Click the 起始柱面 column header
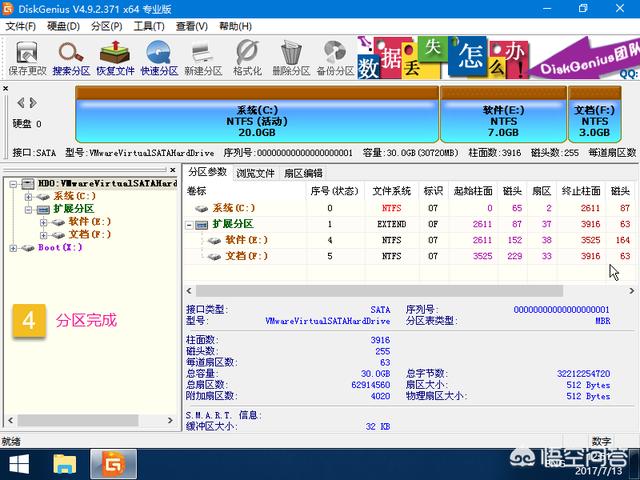Viewport: 640px width, 480px height. pyautogui.click(x=473, y=191)
